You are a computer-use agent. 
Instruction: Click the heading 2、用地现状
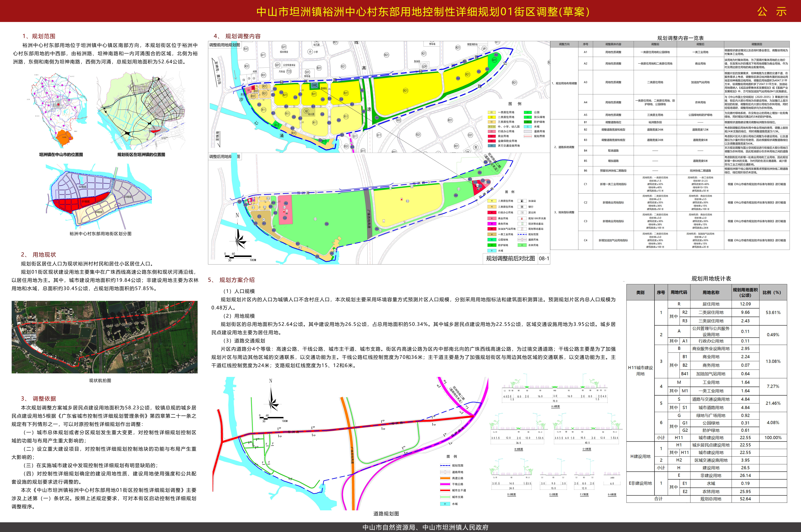tap(38, 255)
